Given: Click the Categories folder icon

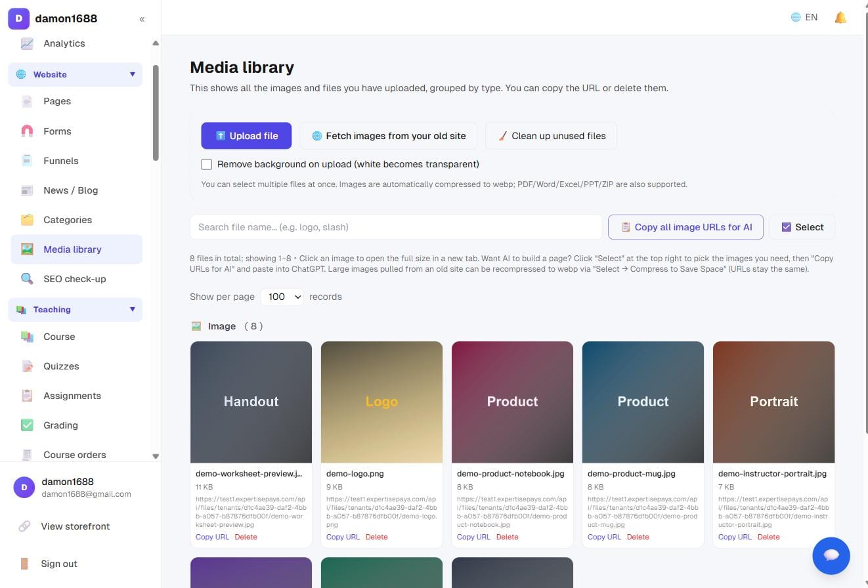Looking at the screenshot, I should [x=27, y=220].
